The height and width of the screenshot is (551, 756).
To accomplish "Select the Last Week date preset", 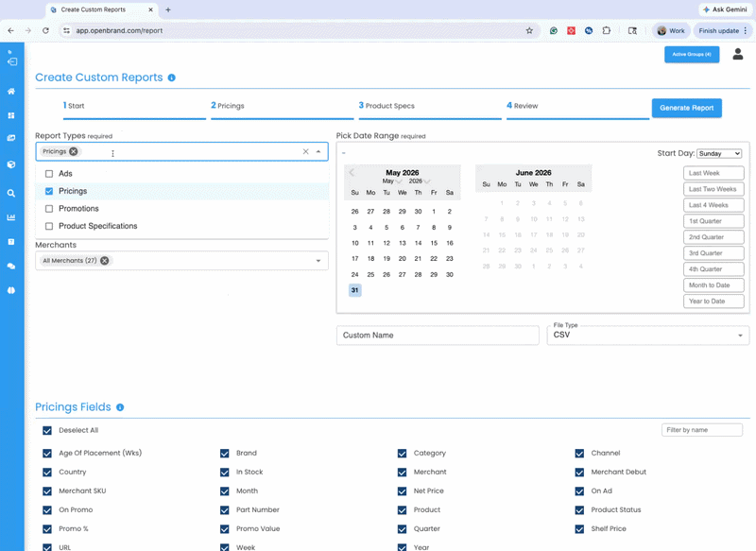I will [x=713, y=173].
